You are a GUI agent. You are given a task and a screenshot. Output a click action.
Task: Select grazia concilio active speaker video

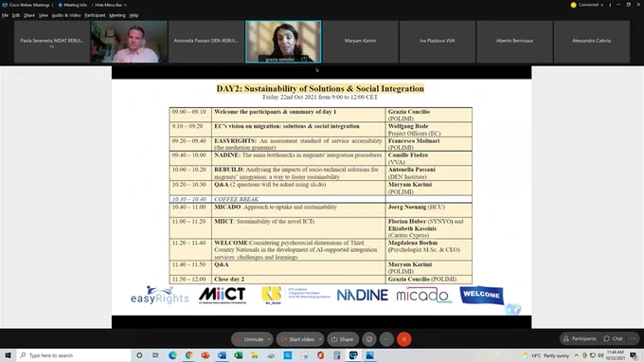[x=283, y=42]
